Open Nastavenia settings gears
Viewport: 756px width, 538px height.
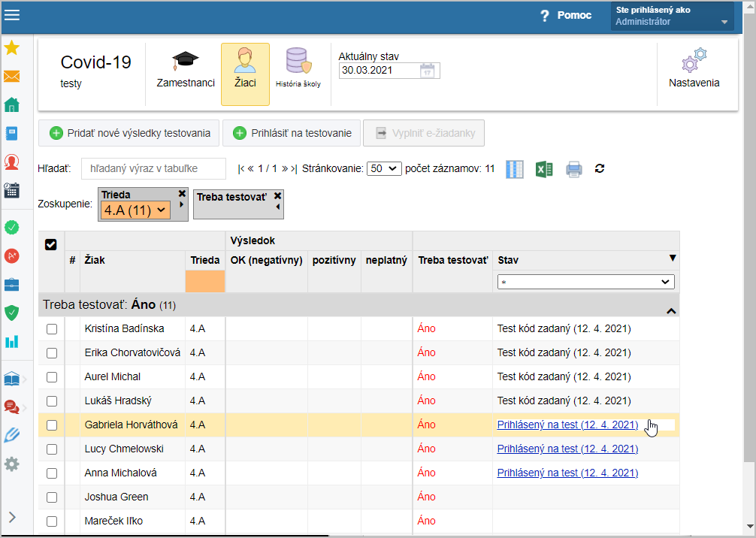click(x=694, y=68)
